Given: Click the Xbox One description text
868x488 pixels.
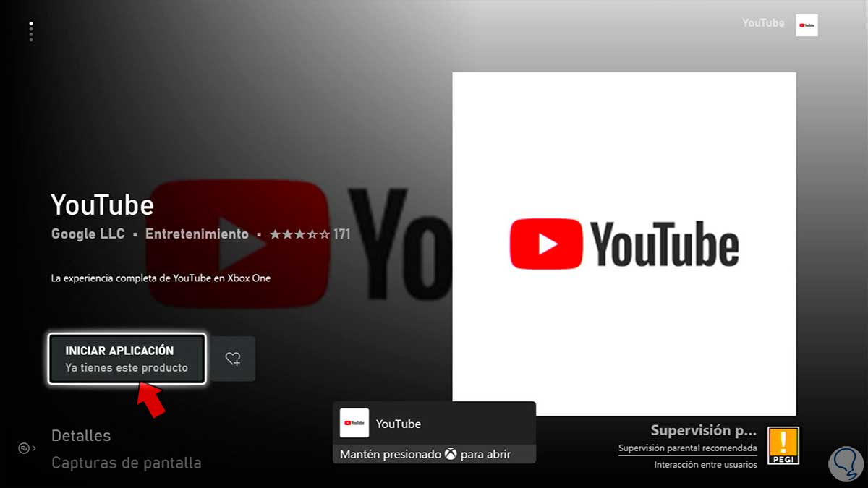Looking at the screenshot, I should tap(161, 278).
